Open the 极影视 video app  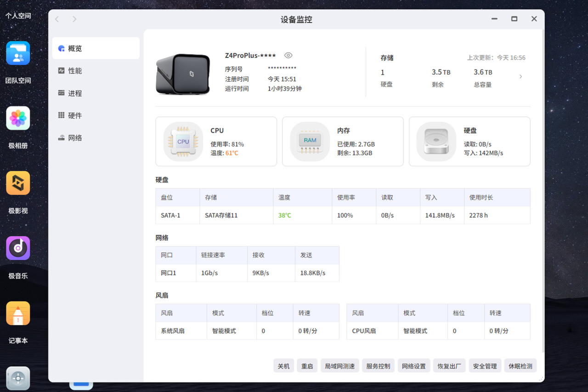coord(18,183)
